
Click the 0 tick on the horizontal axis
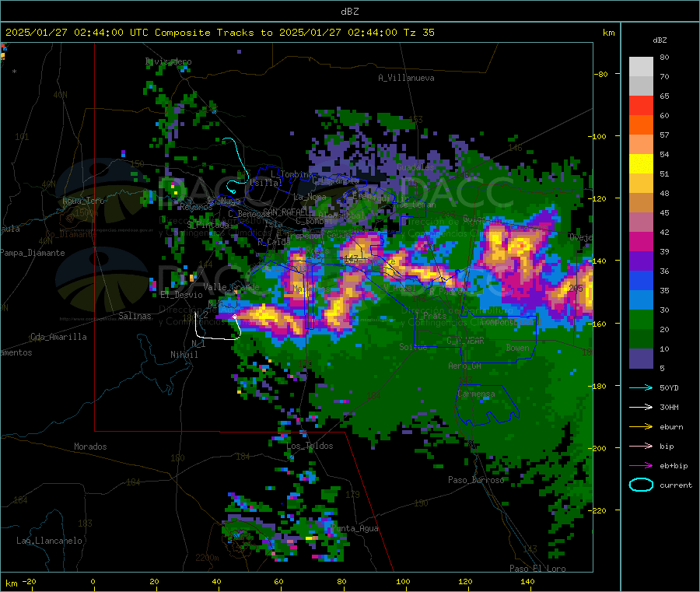(x=93, y=581)
